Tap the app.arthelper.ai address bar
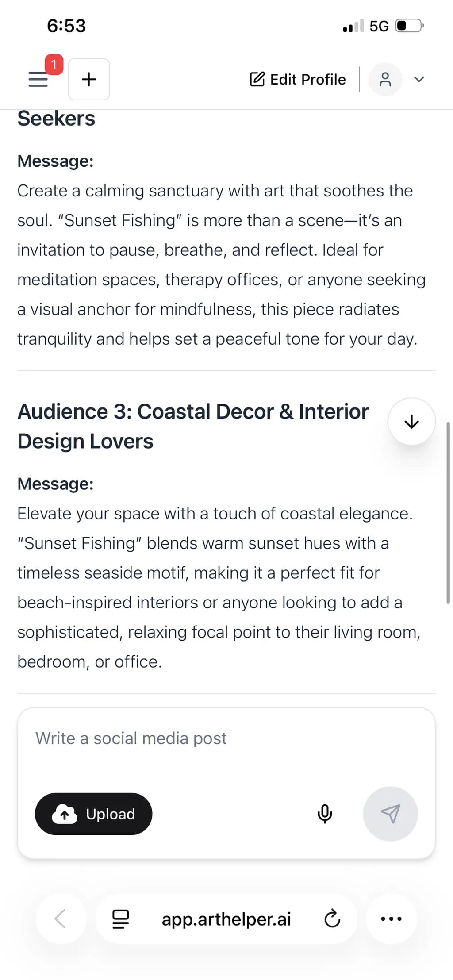 pos(226,919)
